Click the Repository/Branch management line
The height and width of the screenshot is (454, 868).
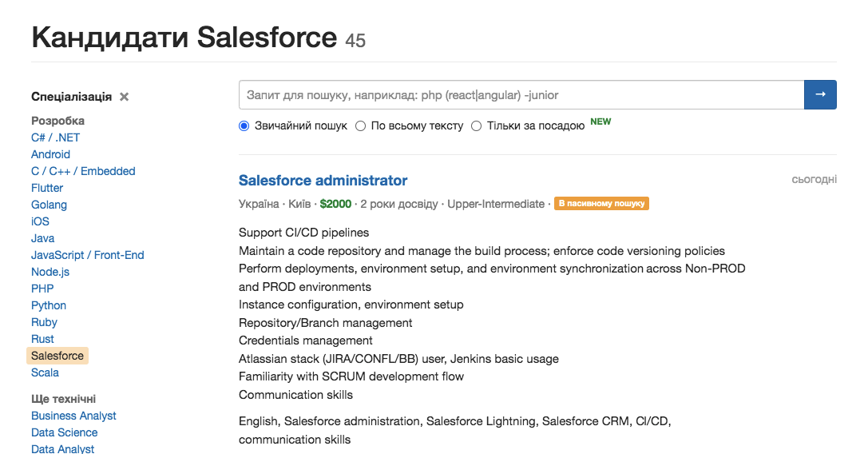pos(326,323)
